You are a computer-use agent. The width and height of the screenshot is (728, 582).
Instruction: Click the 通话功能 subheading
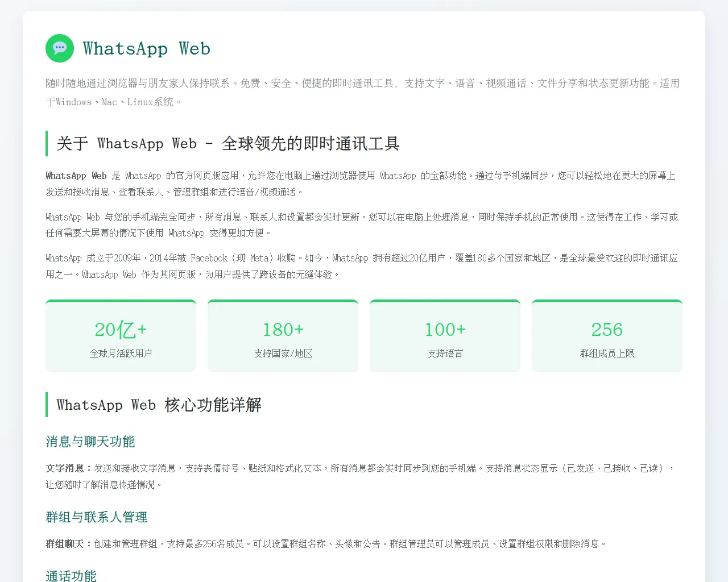coord(71,575)
